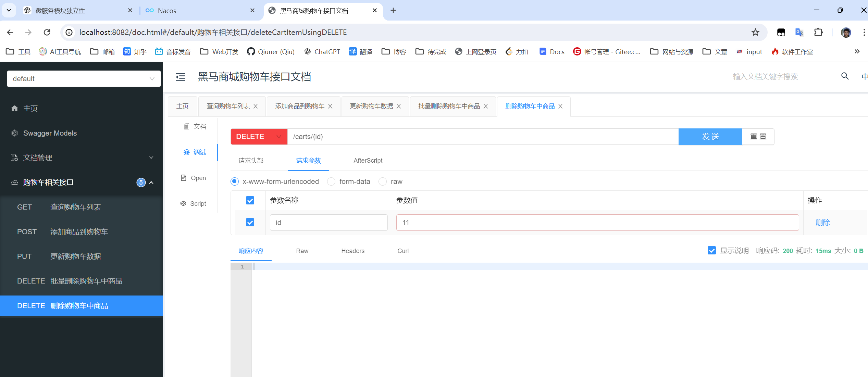Open Swagger Models from sidebar

point(50,133)
